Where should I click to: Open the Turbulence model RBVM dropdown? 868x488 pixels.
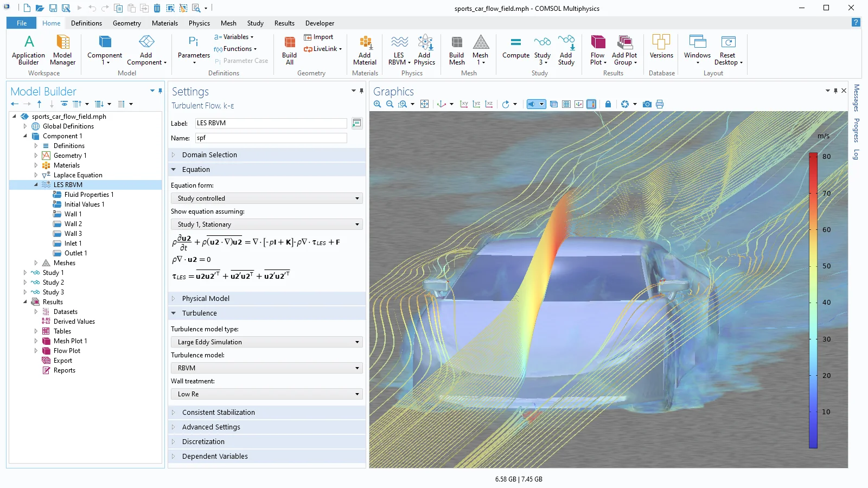[x=266, y=368]
